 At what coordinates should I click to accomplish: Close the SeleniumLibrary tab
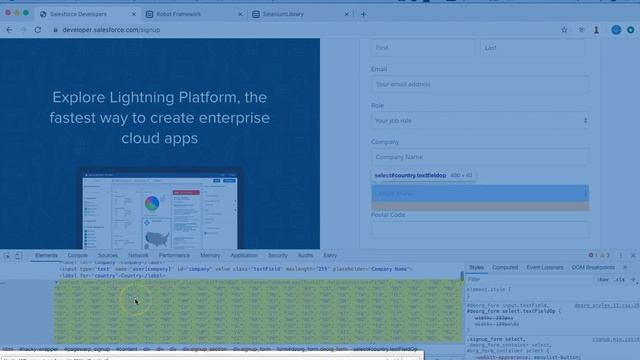[x=347, y=14]
